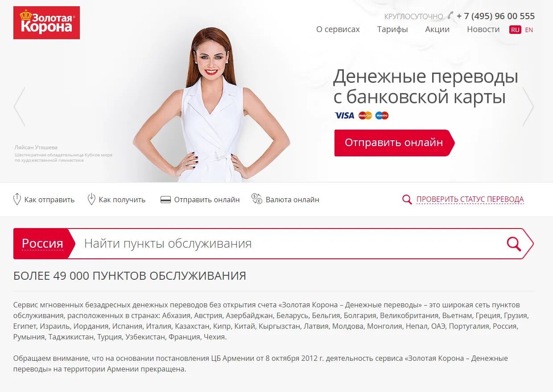Click the Как получить pin icon
Image resolution: width=553 pixels, height=392 pixels.
[91, 199]
